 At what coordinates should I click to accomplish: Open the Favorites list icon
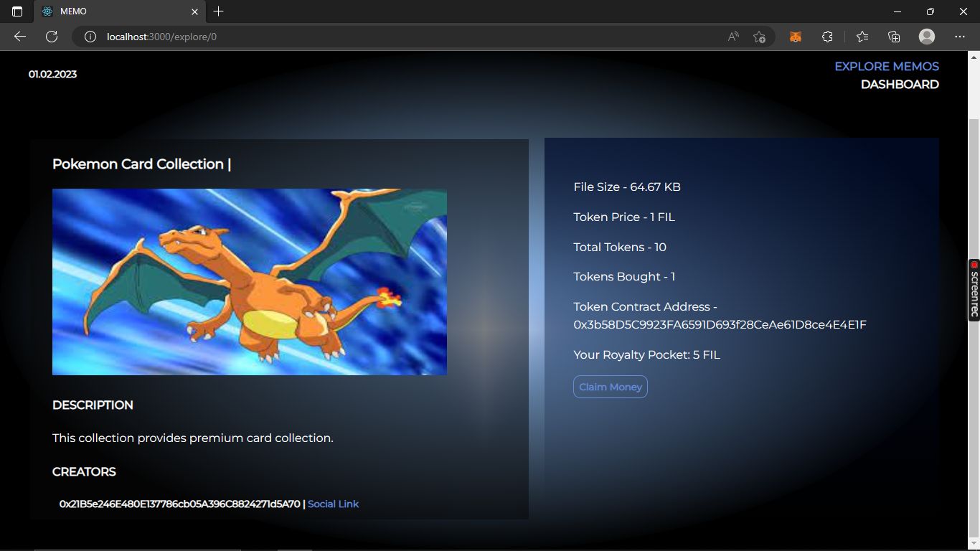[x=862, y=37]
